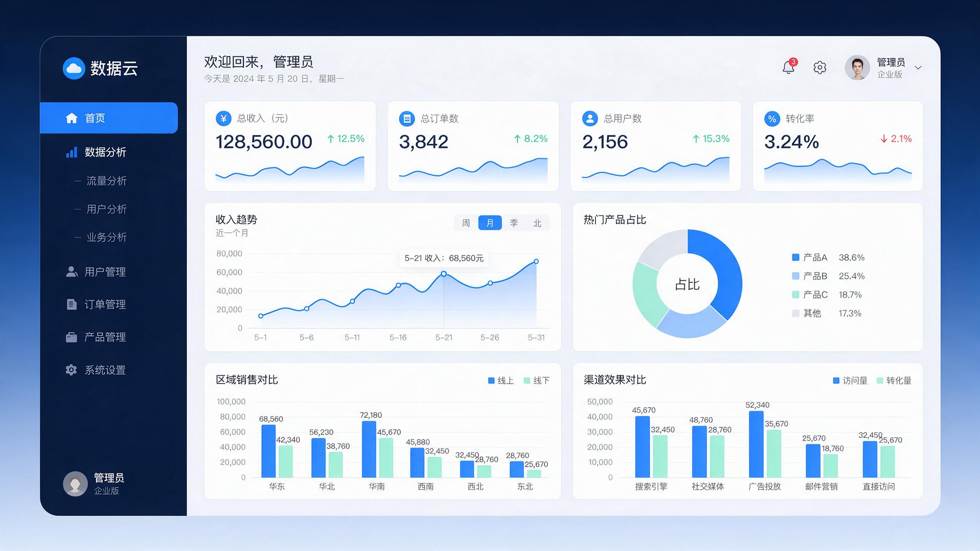Click the 5-31 data point on trend line
Image resolution: width=980 pixels, height=551 pixels.
coord(536,261)
